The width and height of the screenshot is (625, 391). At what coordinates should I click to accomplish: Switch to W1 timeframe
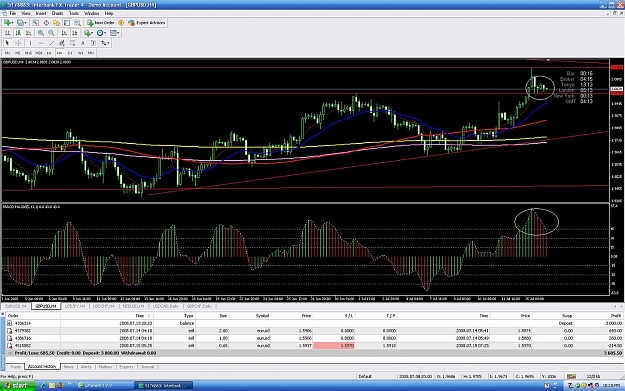tap(81, 53)
